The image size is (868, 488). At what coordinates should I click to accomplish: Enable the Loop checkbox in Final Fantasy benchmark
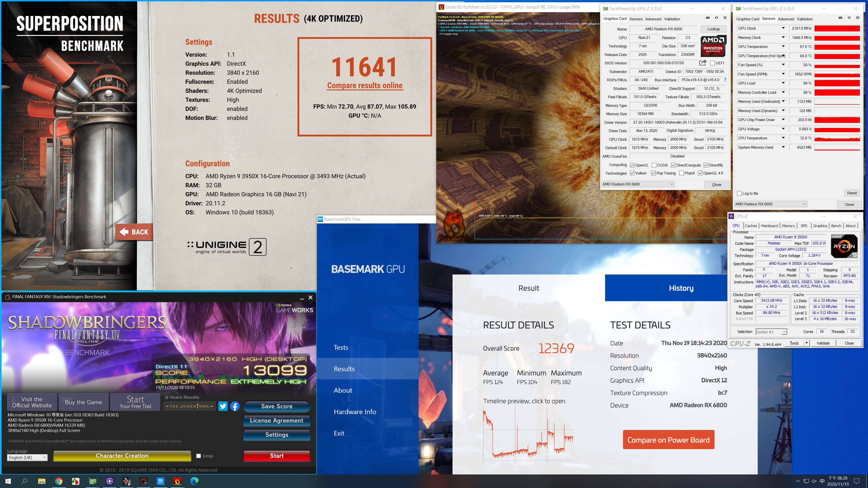198,456
